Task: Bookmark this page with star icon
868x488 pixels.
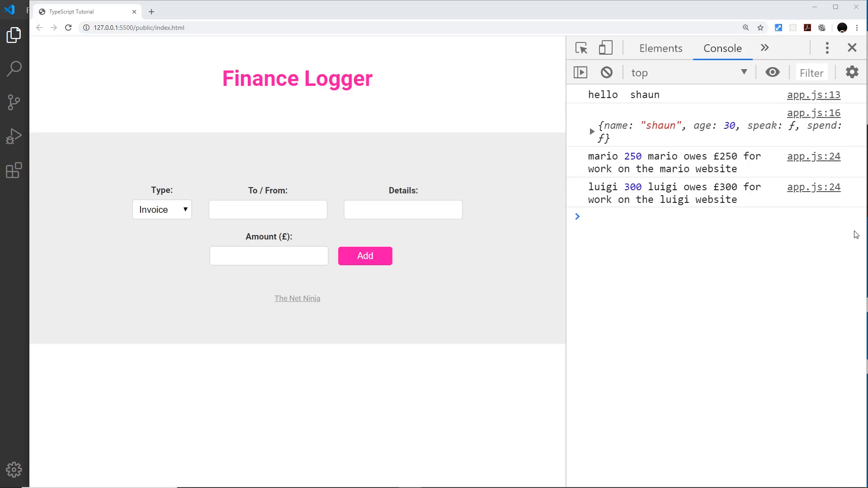Action: [760, 28]
